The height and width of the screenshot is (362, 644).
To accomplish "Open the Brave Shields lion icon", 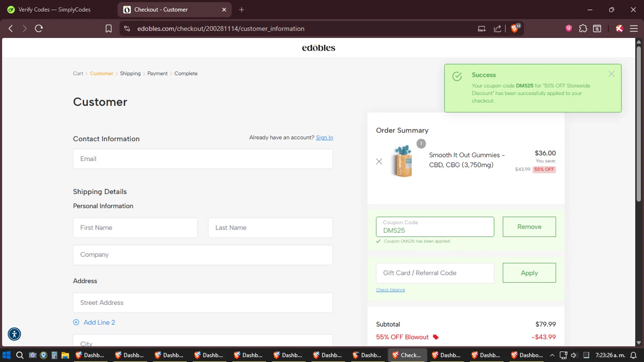I will click(515, 28).
